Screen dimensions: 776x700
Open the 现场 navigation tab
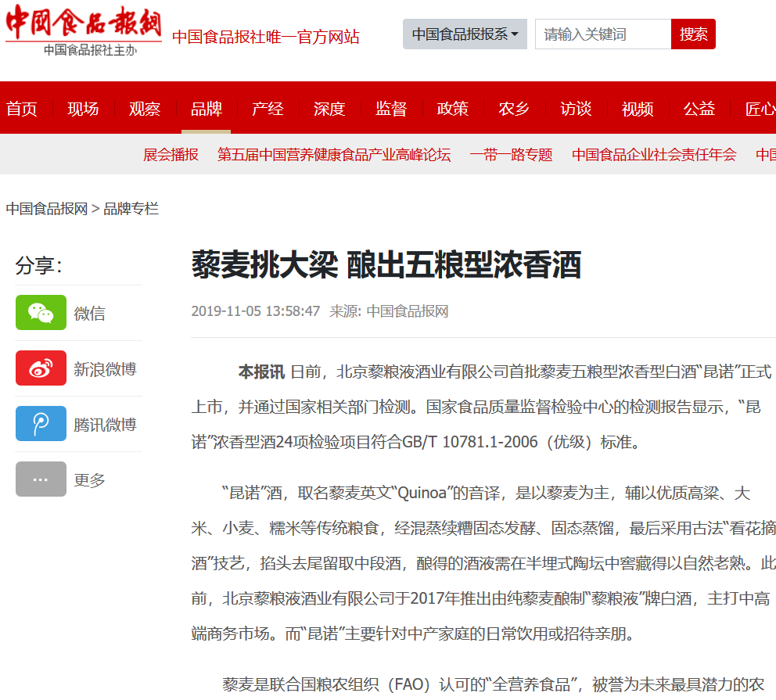point(83,109)
